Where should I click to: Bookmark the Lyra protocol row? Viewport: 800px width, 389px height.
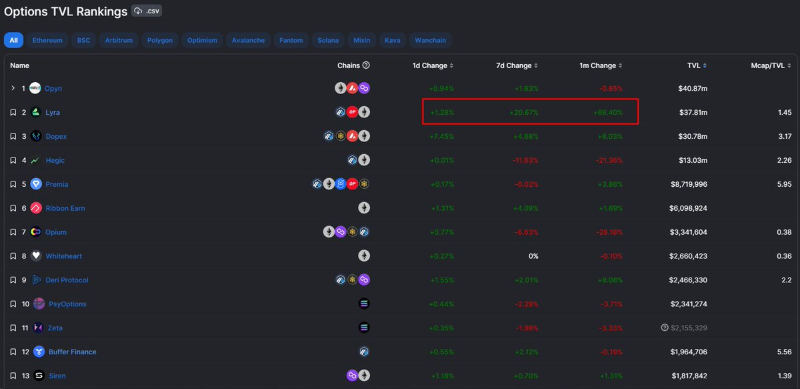click(x=13, y=112)
